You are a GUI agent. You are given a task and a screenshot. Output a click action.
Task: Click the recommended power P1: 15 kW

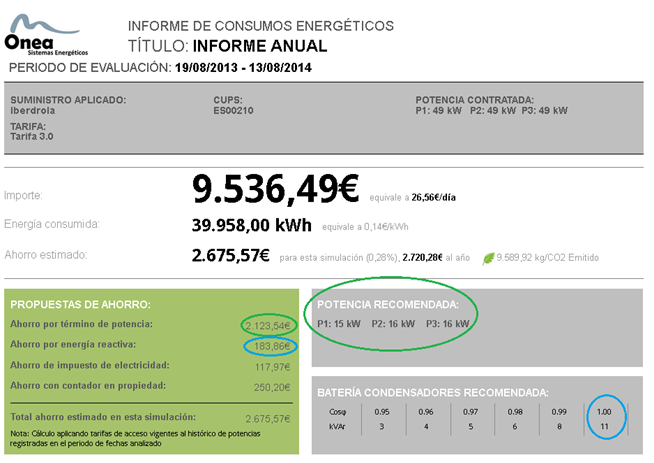coord(337,323)
